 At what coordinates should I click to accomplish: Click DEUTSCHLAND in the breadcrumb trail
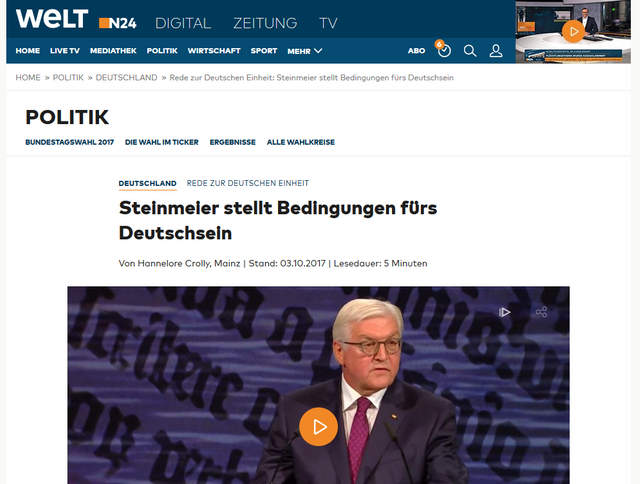pos(127,78)
